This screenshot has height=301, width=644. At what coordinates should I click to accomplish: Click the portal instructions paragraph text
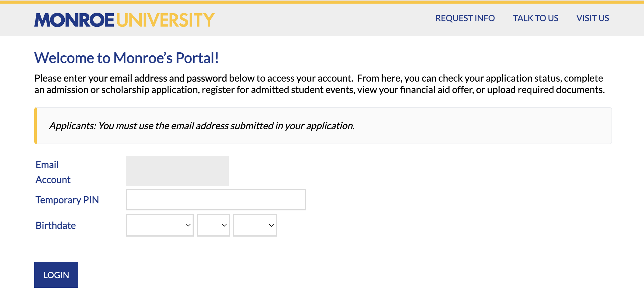click(x=319, y=84)
